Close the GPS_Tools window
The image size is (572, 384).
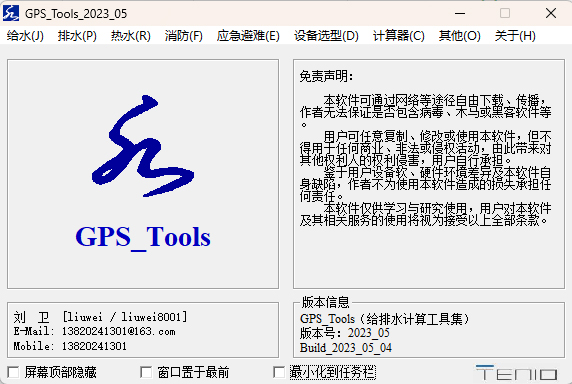click(551, 13)
